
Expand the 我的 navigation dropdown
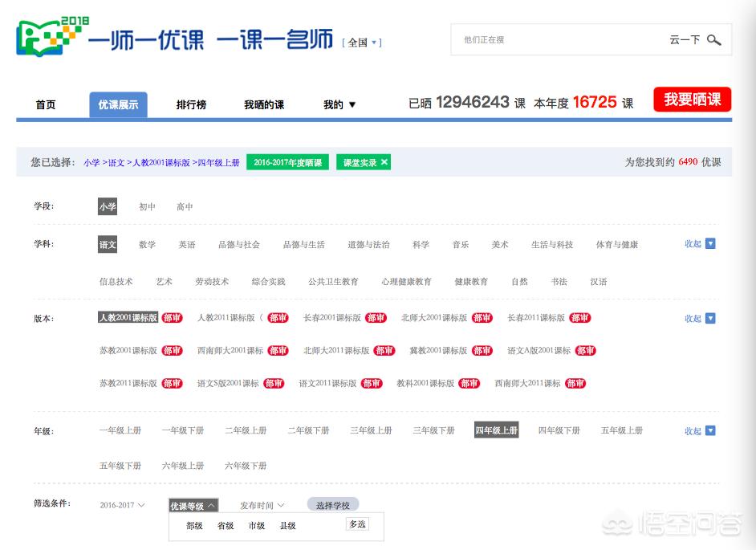tap(339, 104)
